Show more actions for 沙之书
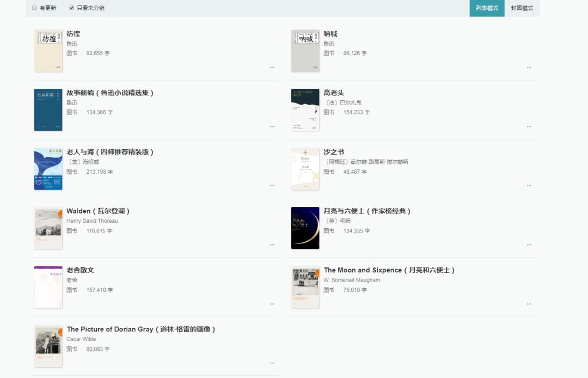Viewport: 588px width, 378px height. click(x=529, y=186)
